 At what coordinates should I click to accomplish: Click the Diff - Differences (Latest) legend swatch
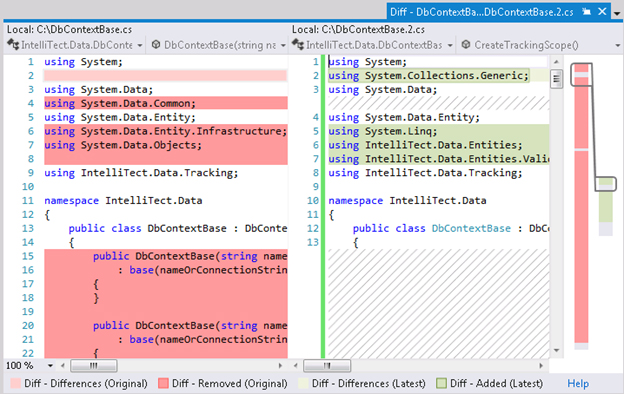point(303,383)
